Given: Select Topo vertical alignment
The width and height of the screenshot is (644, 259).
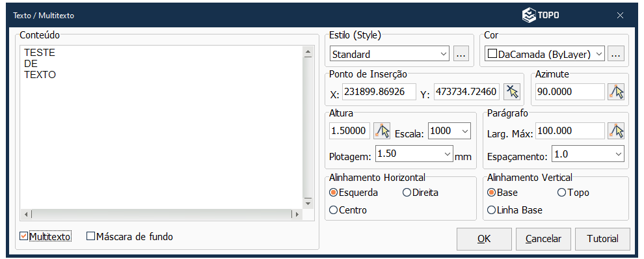Looking at the screenshot, I should click(561, 193).
